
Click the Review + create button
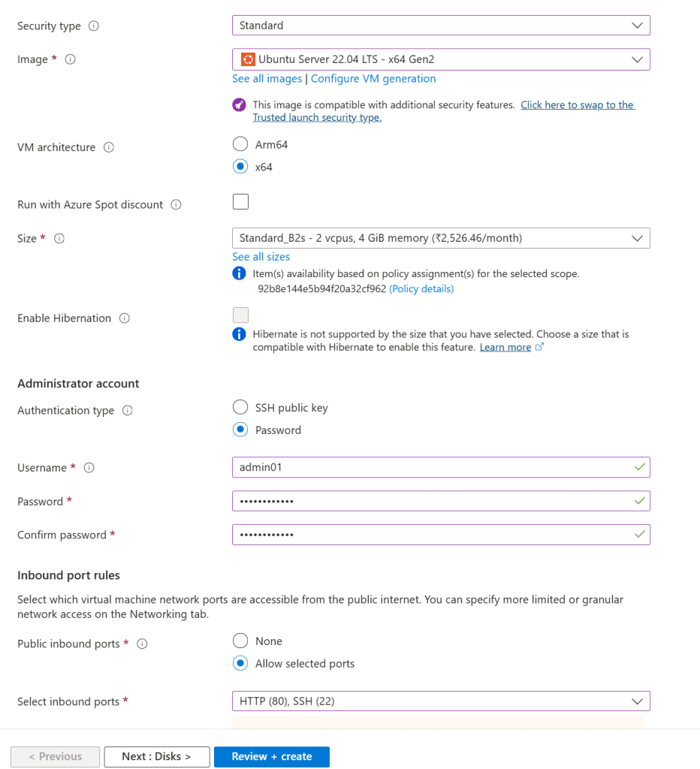(272, 756)
